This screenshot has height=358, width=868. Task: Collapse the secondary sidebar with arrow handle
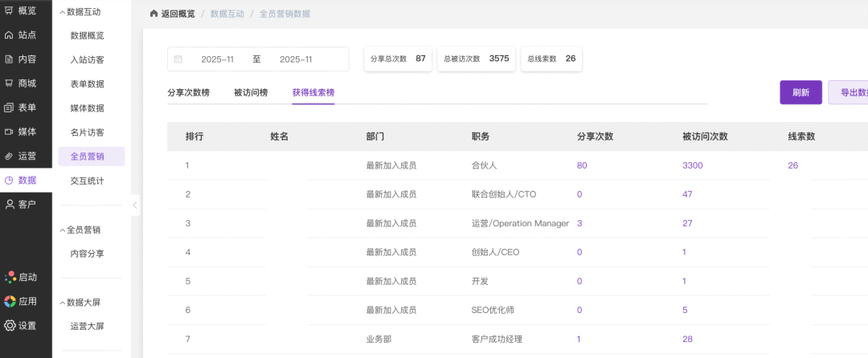(135, 205)
